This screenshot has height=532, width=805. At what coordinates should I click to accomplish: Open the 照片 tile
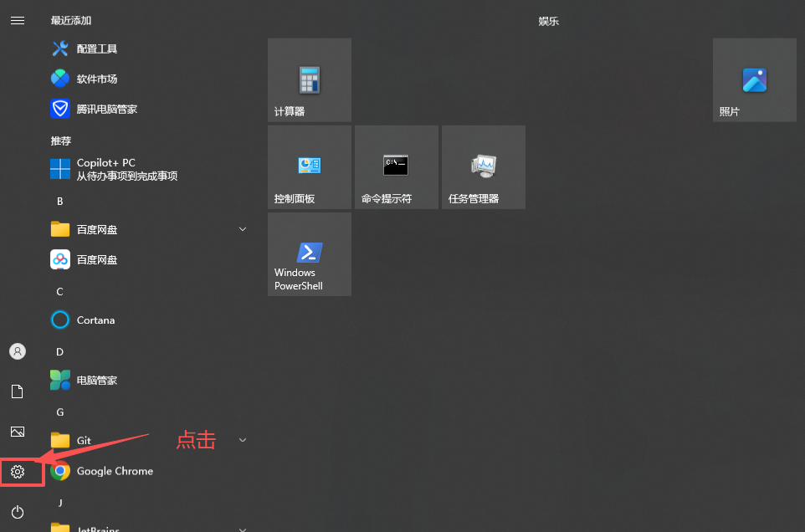tap(753, 79)
